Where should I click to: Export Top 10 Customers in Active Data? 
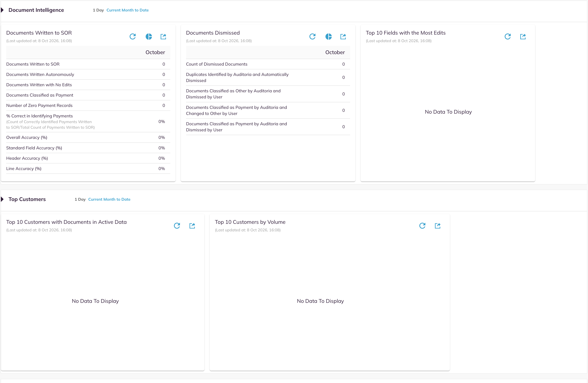pyautogui.click(x=192, y=226)
